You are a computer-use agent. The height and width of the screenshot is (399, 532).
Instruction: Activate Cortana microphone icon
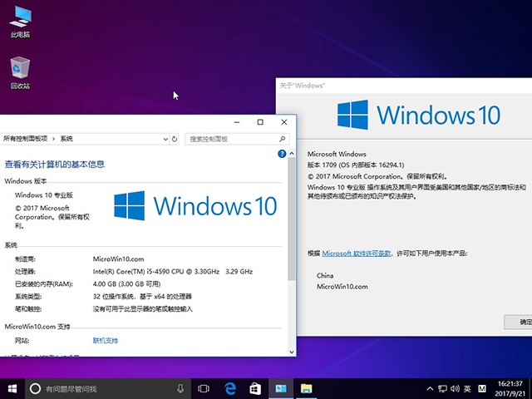(180, 388)
